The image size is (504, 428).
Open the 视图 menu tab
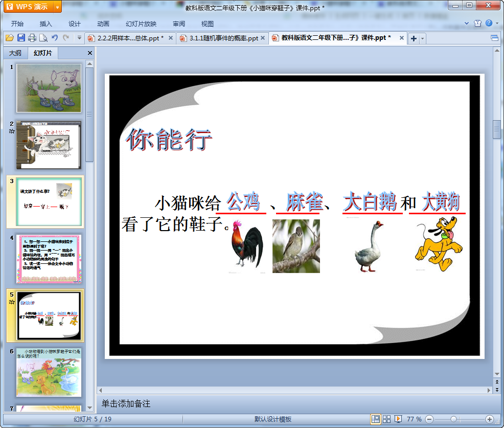pyautogui.click(x=208, y=24)
